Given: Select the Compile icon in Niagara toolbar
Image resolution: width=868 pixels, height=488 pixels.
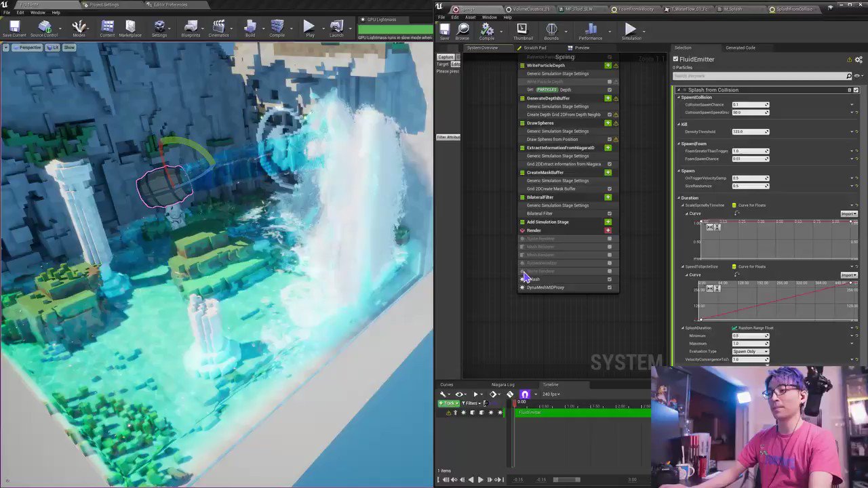Looking at the screenshot, I should (486, 30).
